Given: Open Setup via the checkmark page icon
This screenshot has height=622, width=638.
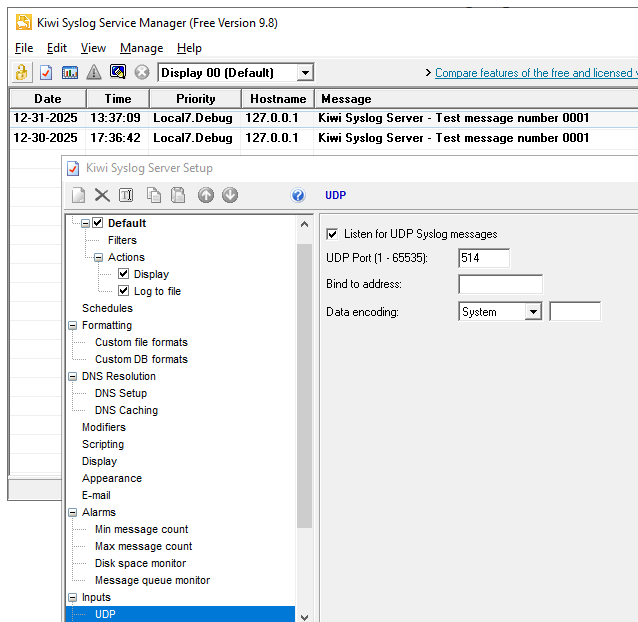Looking at the screenshot, I should tap(46, 72).
